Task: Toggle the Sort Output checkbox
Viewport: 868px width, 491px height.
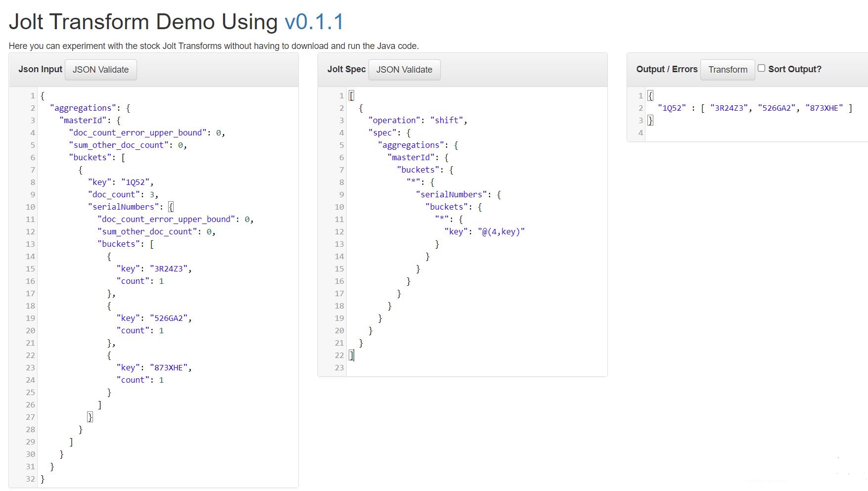Action: [x=761, y=68]
